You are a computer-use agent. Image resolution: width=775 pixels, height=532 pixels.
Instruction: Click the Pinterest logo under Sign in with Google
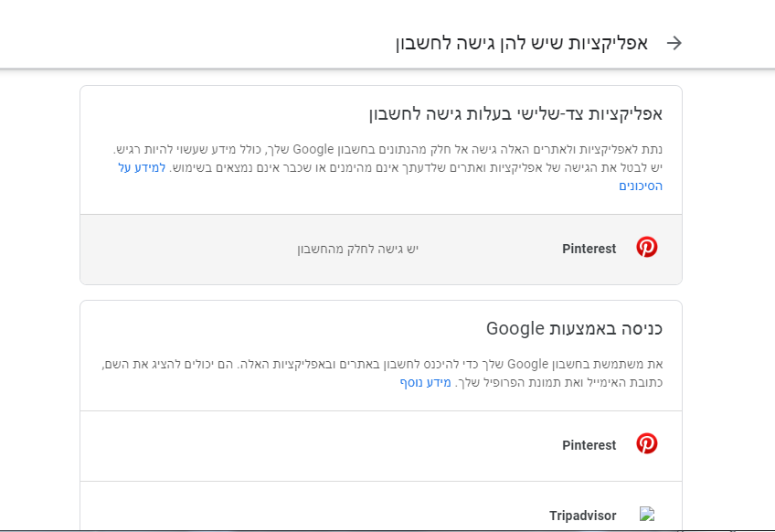[x=647, y=444]
